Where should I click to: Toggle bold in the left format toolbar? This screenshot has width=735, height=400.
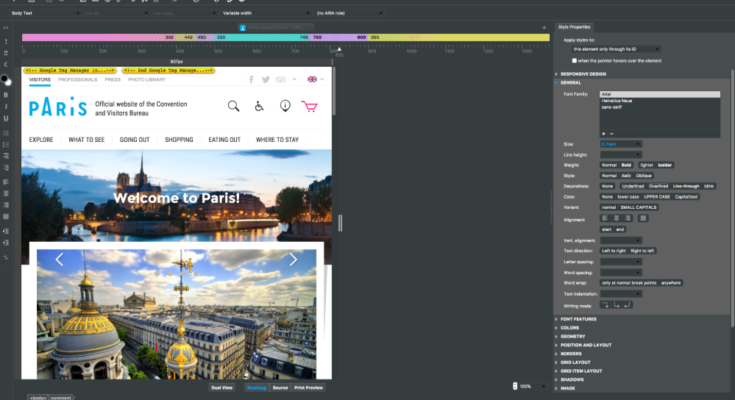(6, 95)
